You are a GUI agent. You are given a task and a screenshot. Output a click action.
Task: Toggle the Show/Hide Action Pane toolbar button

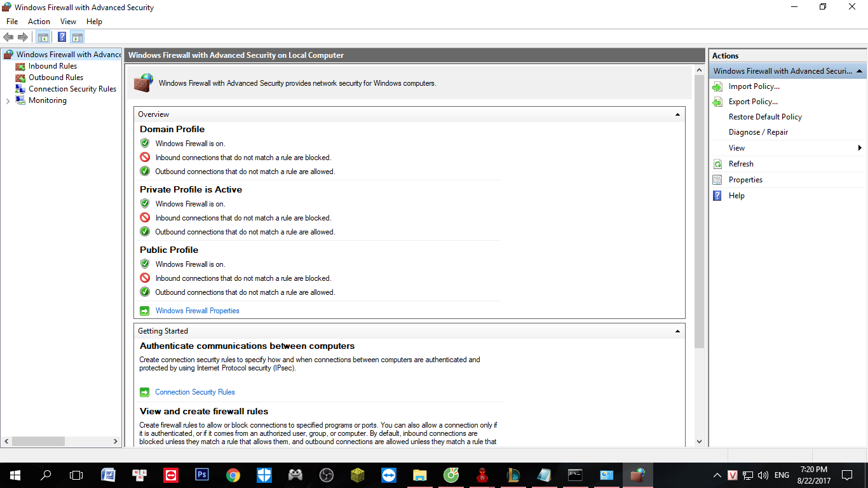pyautogui.click(x=78, y=37)
